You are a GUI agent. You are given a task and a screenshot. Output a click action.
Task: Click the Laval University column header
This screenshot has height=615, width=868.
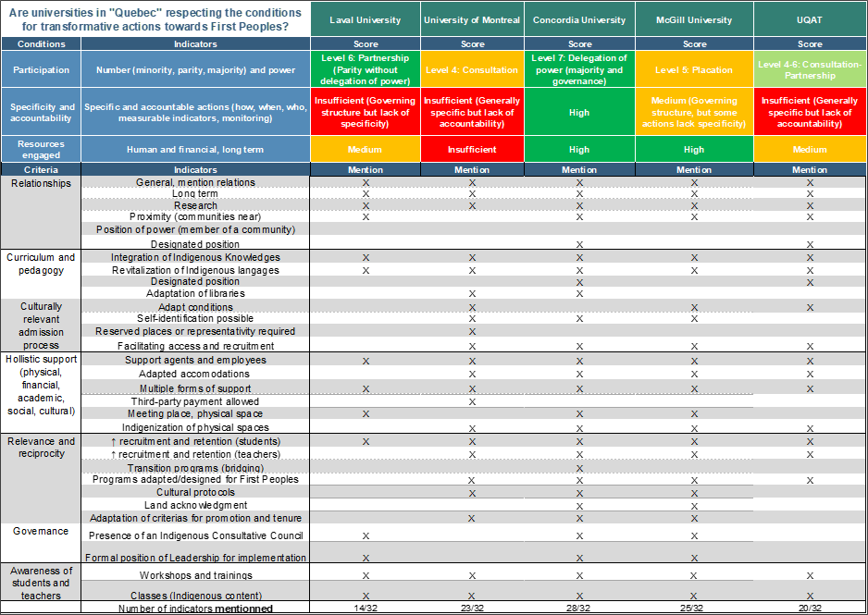365,19
